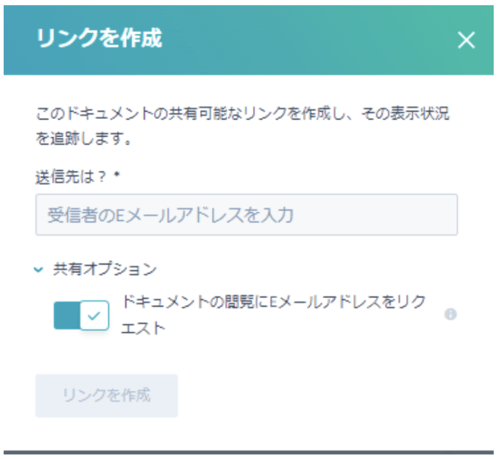Select the description text about shareable link
Image resolution: width=499 pixels, height=459 pixels.
242,126
